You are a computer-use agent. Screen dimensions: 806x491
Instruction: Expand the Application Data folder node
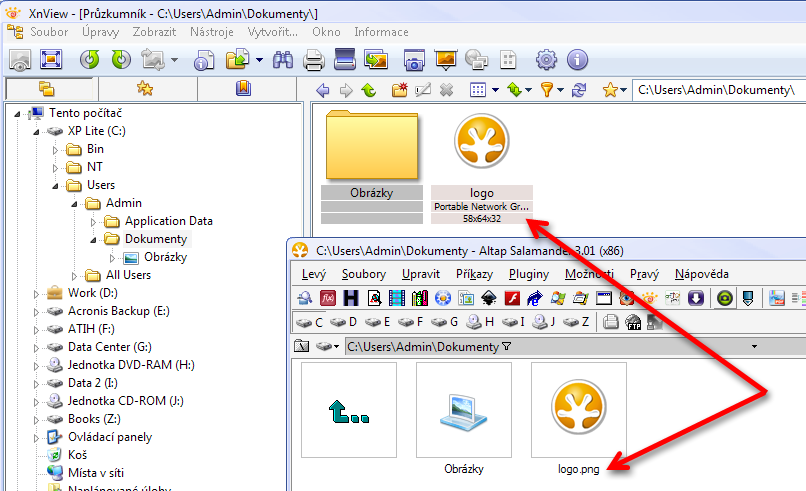(x=93, y=222)
